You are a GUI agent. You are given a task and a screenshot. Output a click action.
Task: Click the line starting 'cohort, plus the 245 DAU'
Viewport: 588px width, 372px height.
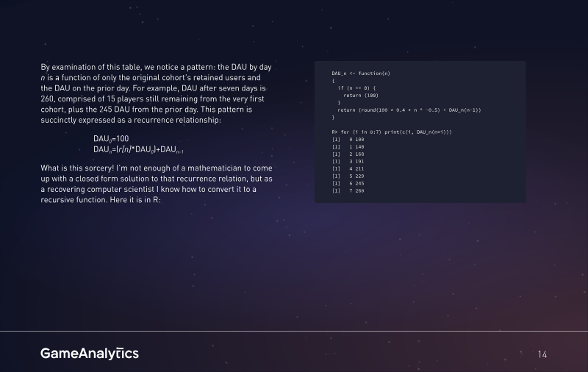pos(146,110)
